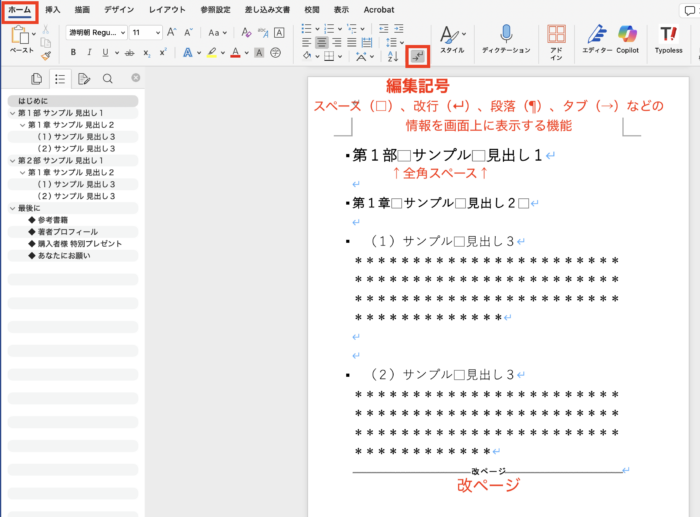700x517 pixels.
Task: Show thumbnails pane in navigation sidebar
Action: tap(37, 79)
